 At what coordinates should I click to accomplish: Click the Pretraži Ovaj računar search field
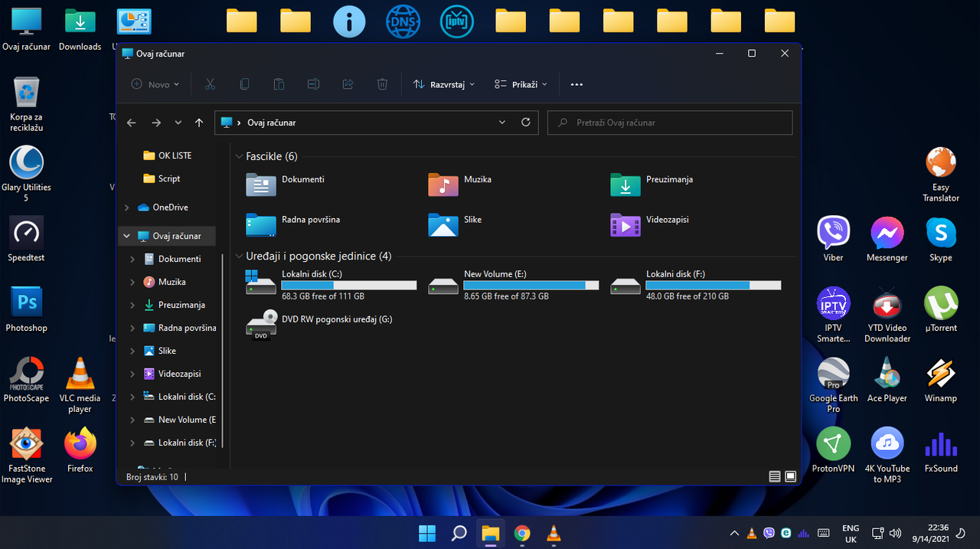(x=670, y=123)
